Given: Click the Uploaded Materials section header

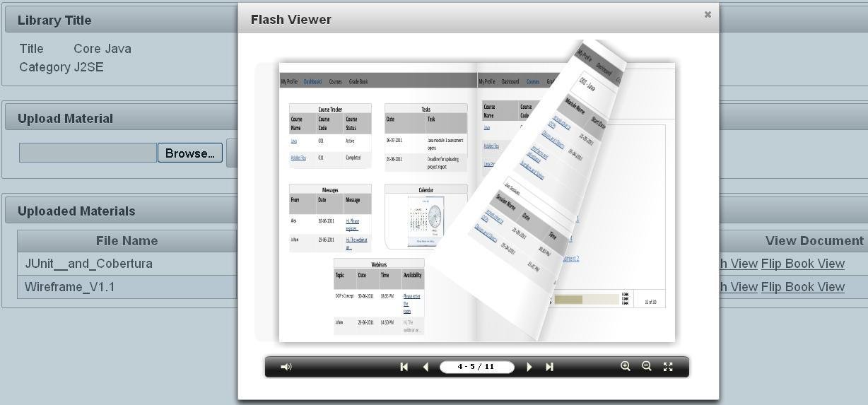Looking at the screenshot, I should [x=76, y=211].
